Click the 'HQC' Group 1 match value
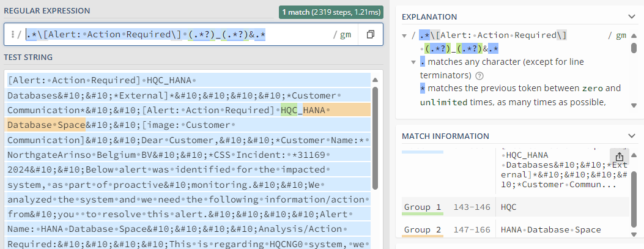The width and height of the screenshot is (644, 249). point(508,207)
